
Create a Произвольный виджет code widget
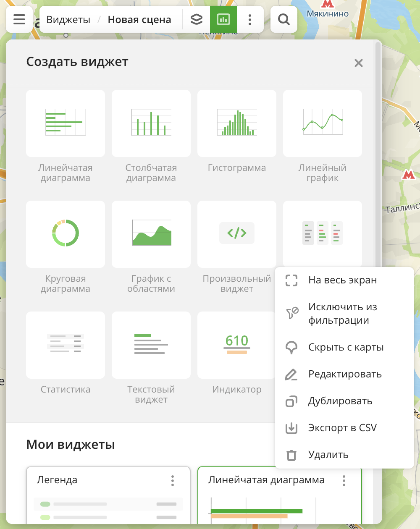237,234
